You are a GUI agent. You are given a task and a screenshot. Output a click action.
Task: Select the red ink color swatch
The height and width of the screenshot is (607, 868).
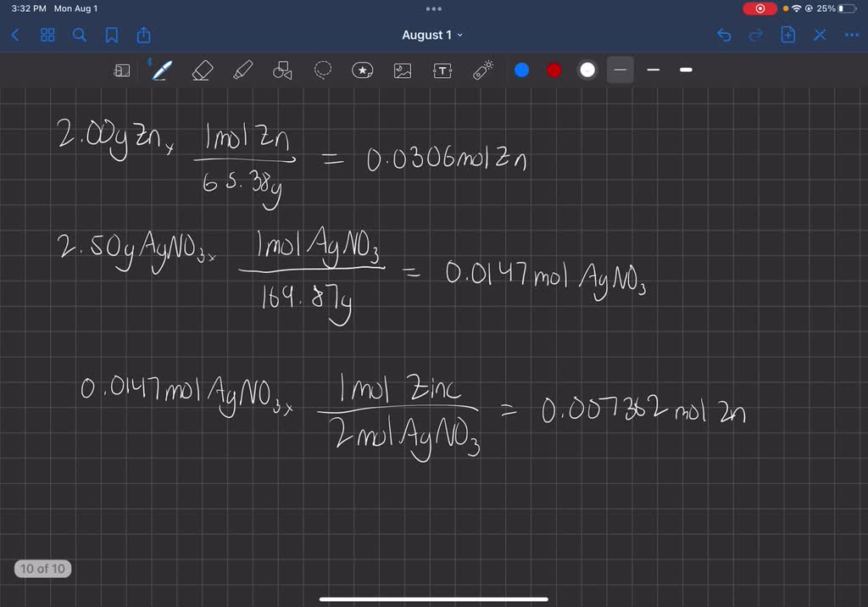[554, 70]
